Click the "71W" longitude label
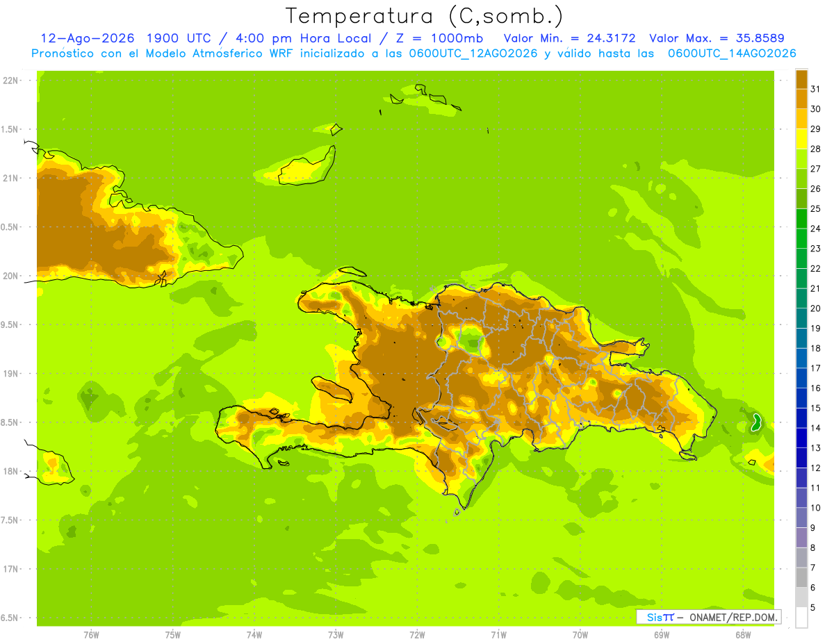This screenshot has height=644, width=834. tap(498, 634)
